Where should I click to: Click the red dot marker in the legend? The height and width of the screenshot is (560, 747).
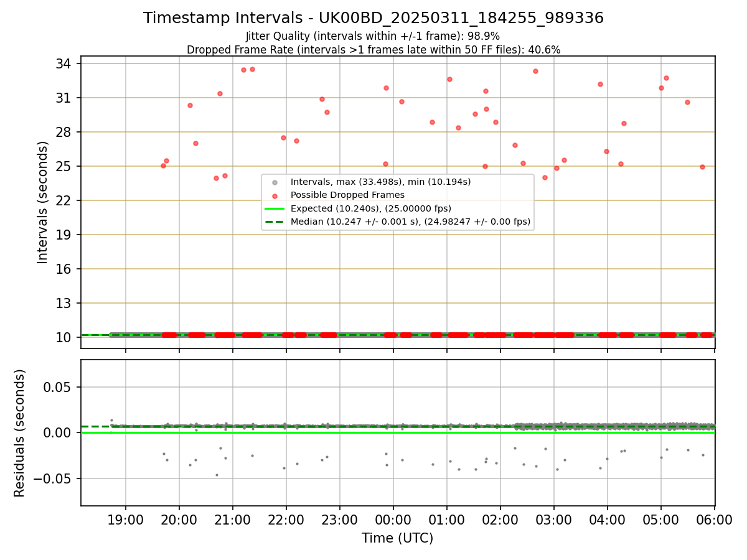point(275,195)
